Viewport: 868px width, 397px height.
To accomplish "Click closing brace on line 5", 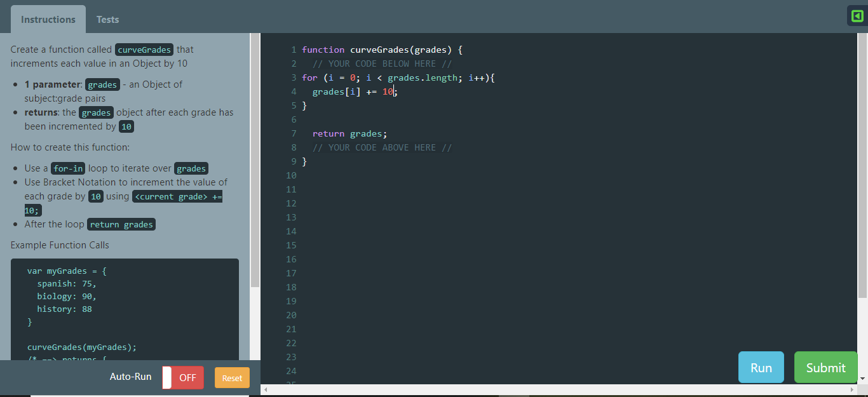I will (304, 105).
